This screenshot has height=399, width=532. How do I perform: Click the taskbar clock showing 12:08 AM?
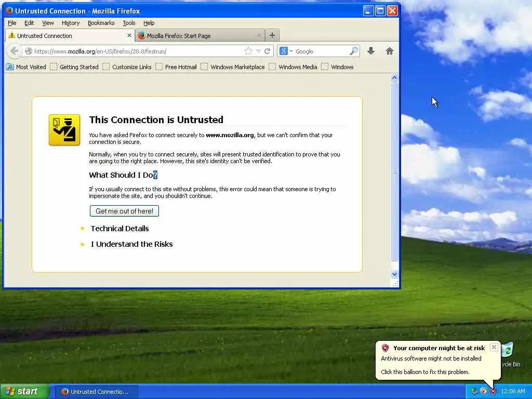[x=513, y=392]
